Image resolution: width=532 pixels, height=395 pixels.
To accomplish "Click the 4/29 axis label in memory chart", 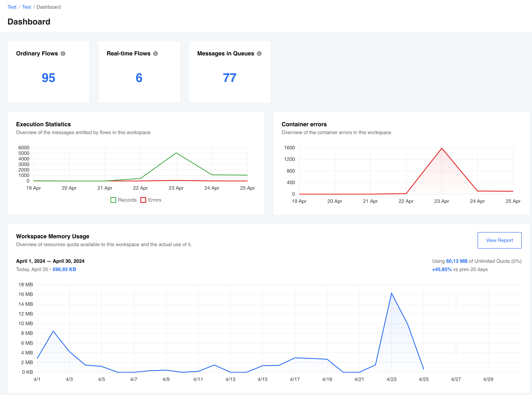I will pyautogui.click(x=488, y=379).
